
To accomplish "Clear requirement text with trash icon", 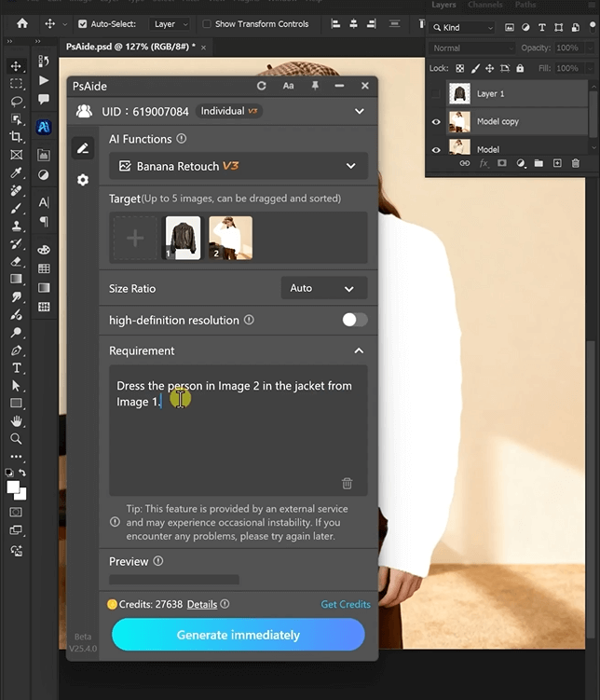I will tap(348, 483).
